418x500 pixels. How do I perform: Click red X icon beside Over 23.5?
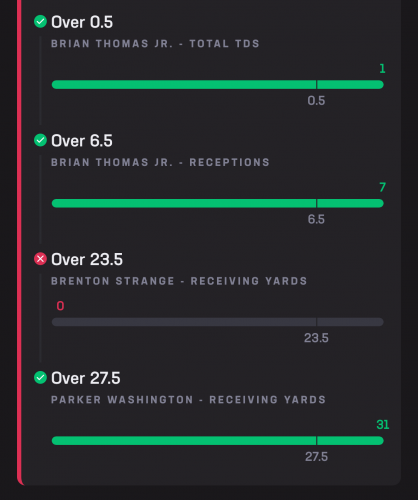pyautogui.click(x=40, y=259)
